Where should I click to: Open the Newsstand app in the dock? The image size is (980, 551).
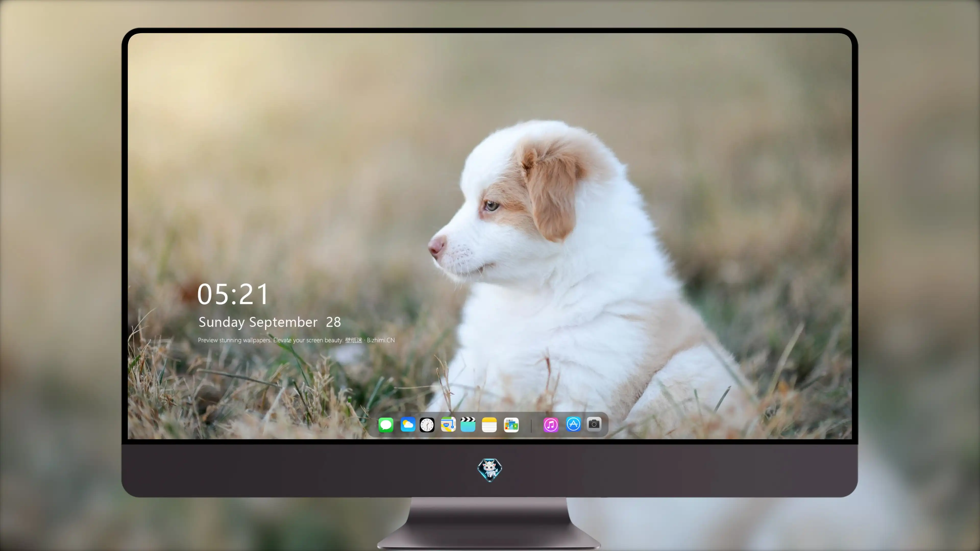click(x=511, y=425)
